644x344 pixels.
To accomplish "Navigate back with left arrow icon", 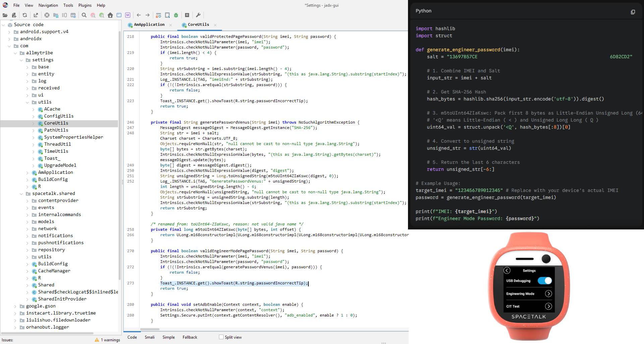I will (x=139, y=15).
